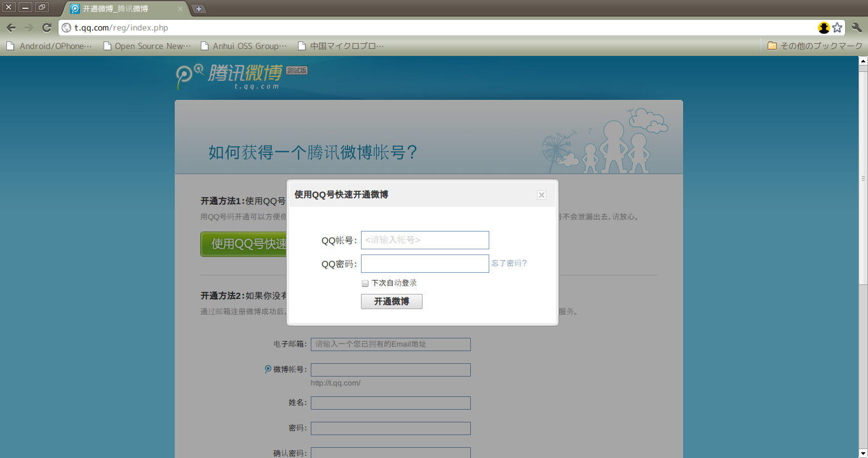Reload the page with the refresh icon

pyautogui.click(x=46, y=27)
